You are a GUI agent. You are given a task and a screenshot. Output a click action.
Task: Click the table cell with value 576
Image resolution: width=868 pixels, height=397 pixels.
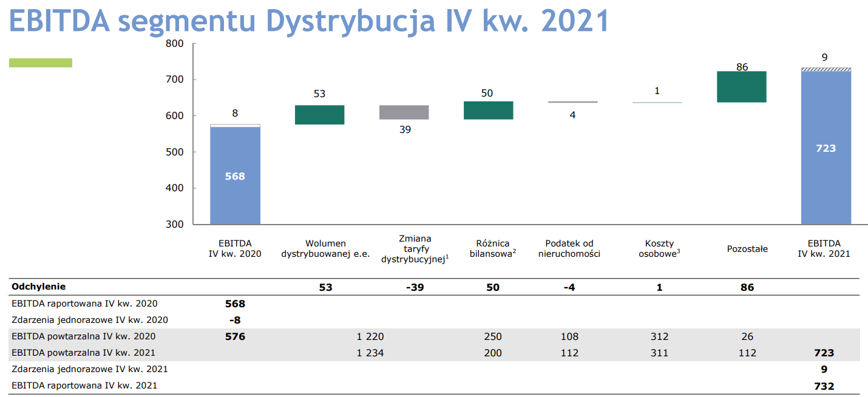(x=235, y=336)
